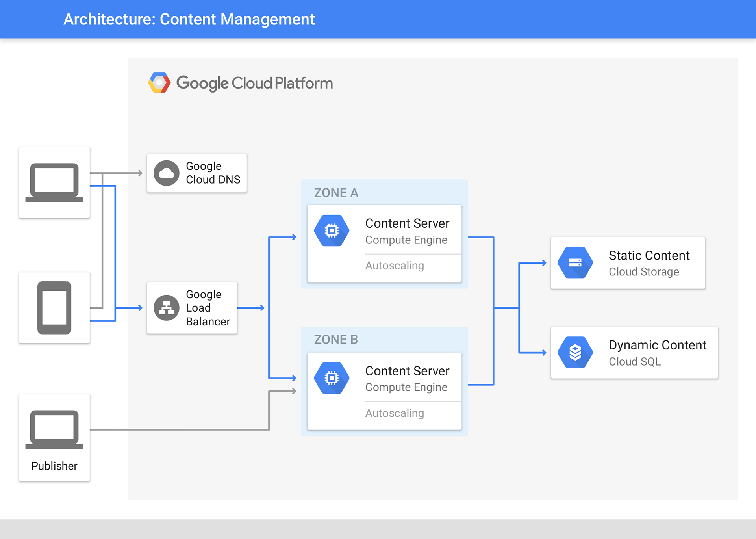This screenshot has width=756, height=539.
Task: Click the Zone A Compute Engine chip icon
Action: (x=332, y=230)
